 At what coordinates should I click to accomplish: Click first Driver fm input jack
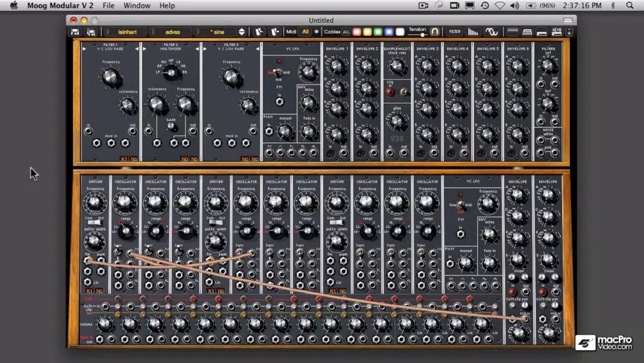coord(88,260)
